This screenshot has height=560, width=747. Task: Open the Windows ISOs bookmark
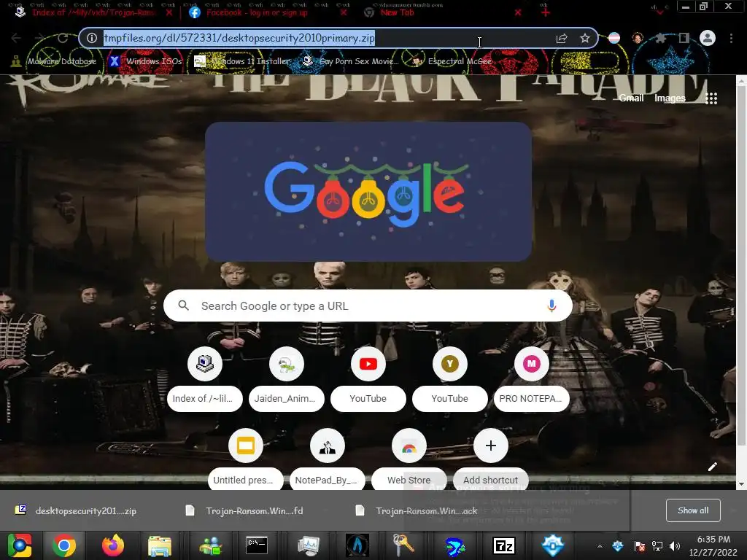146,61
